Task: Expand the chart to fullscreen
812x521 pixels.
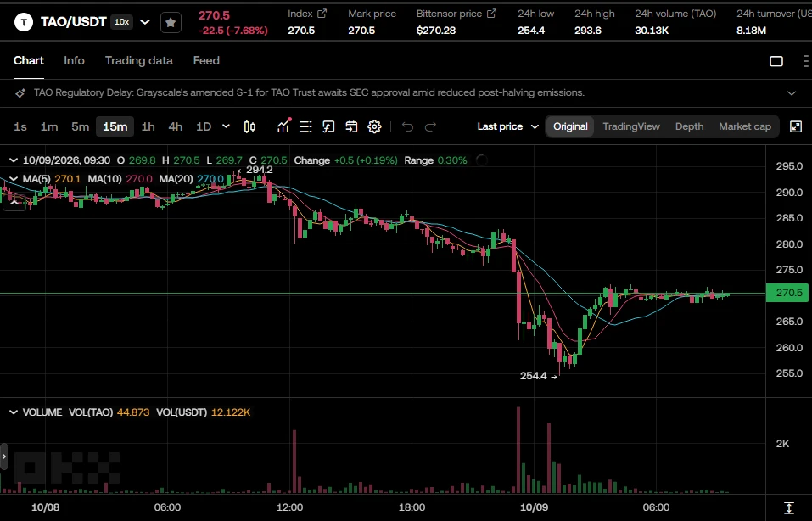Action: 796,127
